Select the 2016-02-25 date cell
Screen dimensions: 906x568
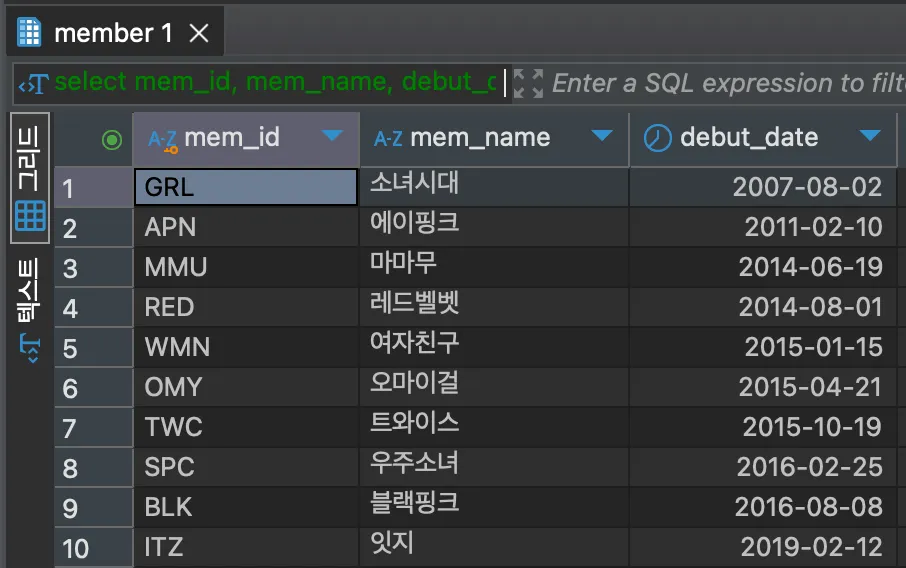(763, 467)
